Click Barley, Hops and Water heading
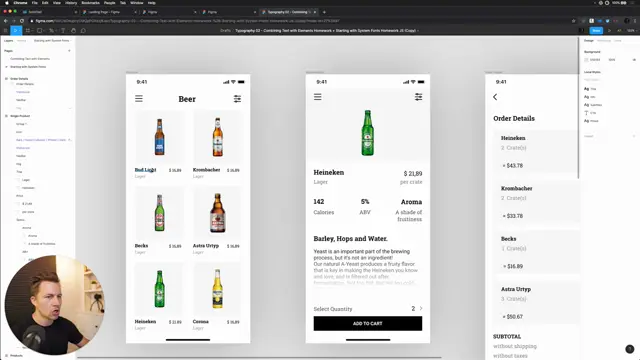Viewport: 640px width, 360px height. tap(351, 239)
